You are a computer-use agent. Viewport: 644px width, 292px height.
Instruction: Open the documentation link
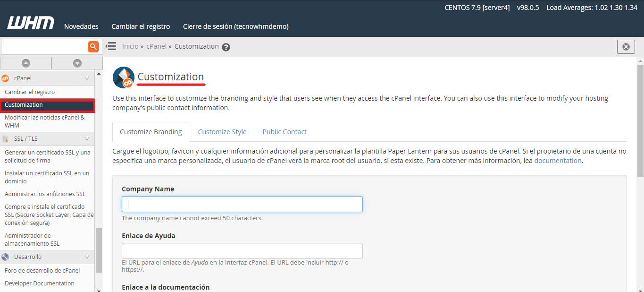coord(558,161)
